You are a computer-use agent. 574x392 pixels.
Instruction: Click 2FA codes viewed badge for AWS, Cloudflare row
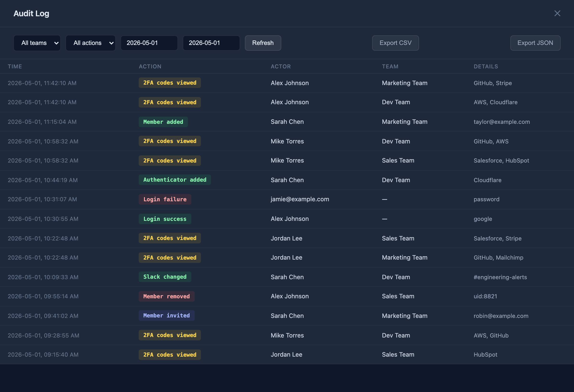click(170, 102)
